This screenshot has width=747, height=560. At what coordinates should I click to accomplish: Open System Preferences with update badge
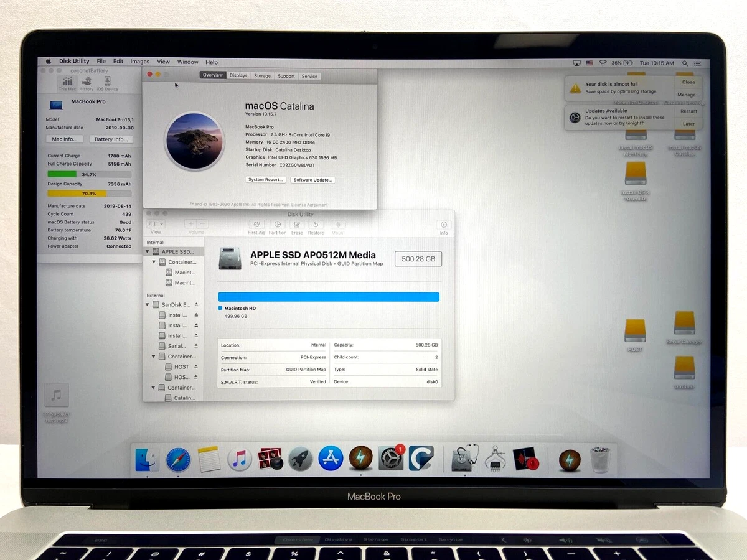point(392,458)
